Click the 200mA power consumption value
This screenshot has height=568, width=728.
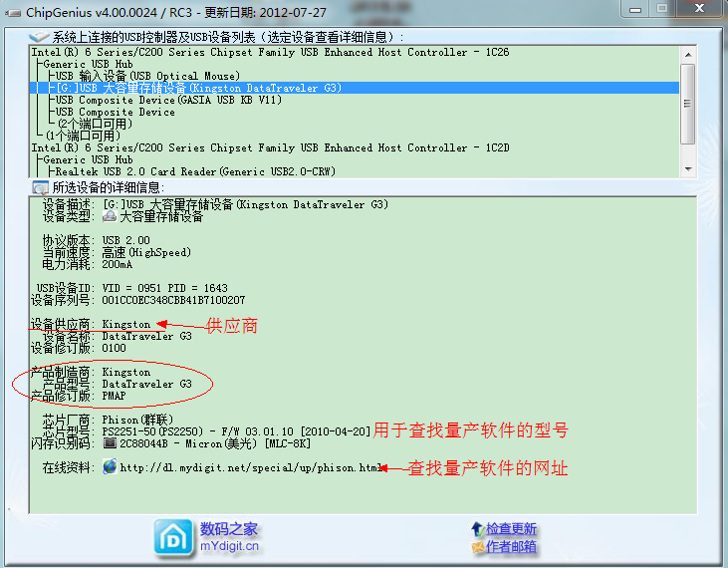point(117,264)
